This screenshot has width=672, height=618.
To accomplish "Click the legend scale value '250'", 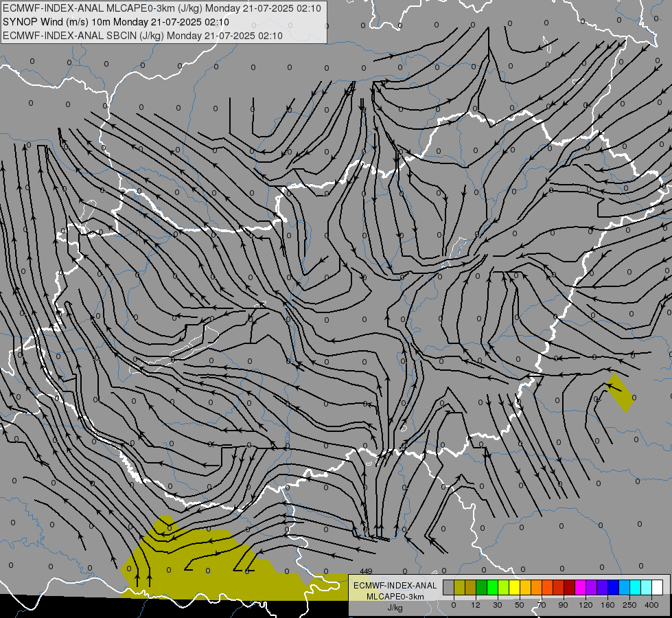I will point(629,606).
